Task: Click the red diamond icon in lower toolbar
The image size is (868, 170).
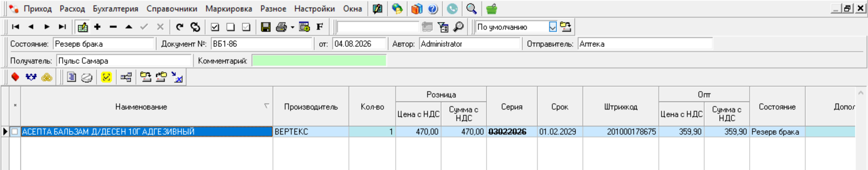Action: pyautogui.click(x=15, y=77)
